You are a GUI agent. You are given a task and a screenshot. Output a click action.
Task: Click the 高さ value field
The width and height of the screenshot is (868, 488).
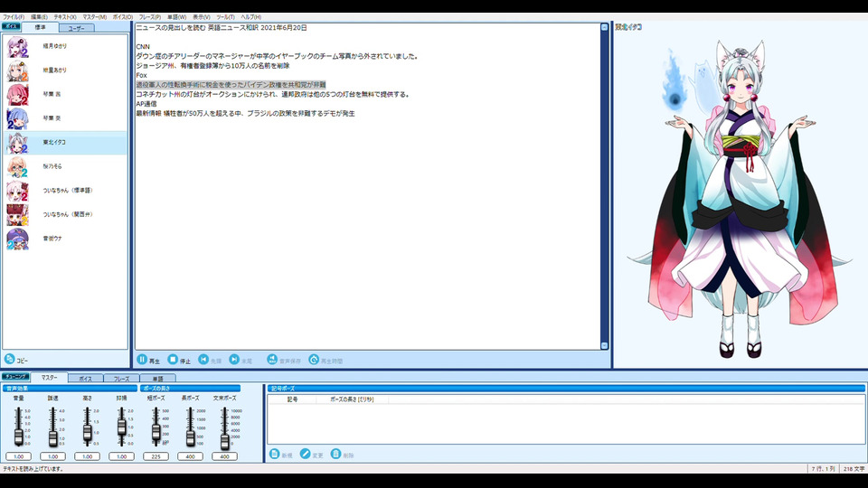coord(87,456)
